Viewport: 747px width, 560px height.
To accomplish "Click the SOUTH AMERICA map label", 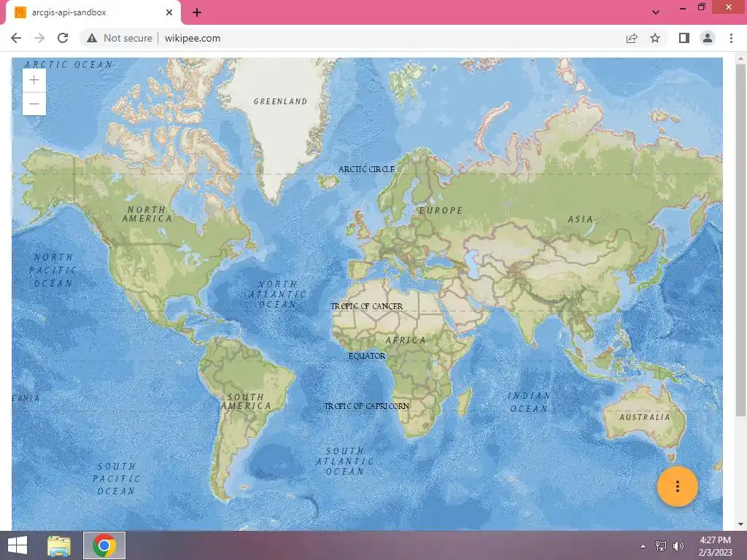I will 246,402.
